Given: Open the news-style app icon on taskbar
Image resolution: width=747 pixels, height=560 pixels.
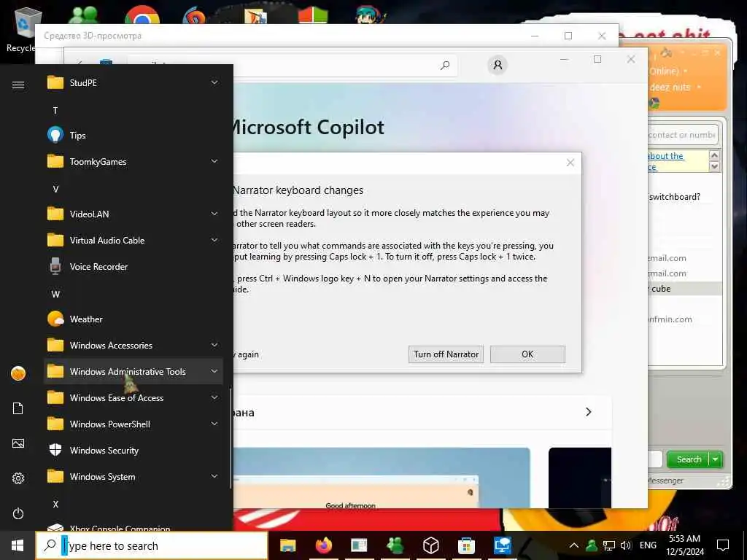Looking at the screenshot, I should 359,545.
